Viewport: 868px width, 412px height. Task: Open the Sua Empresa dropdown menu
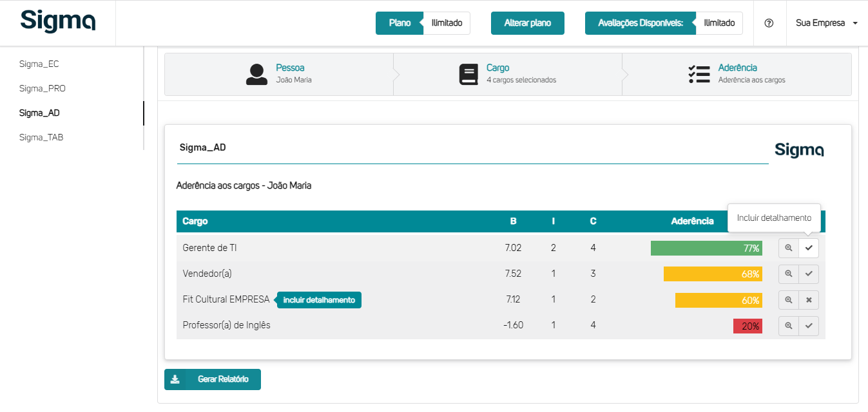click(826, 23)
